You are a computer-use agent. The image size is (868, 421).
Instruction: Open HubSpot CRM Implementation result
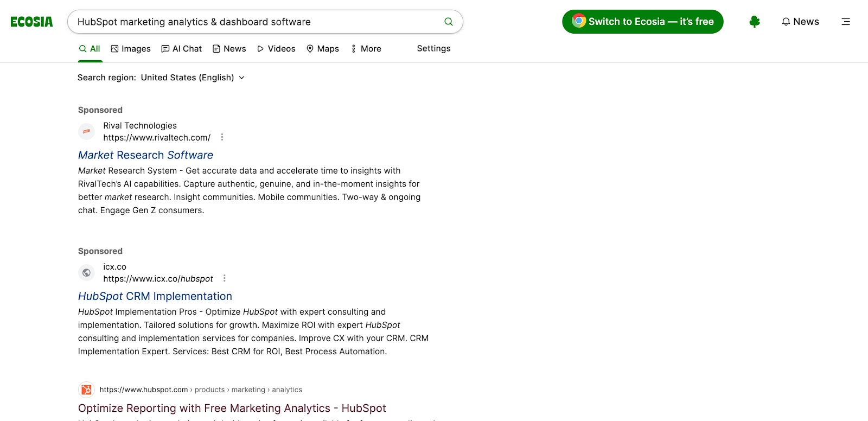155,296
